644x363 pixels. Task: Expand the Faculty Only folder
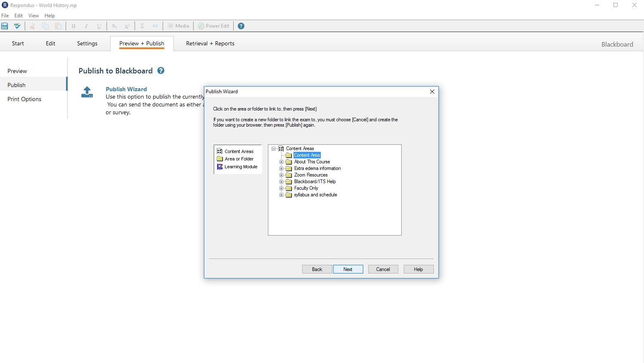[x=282, y=188]
